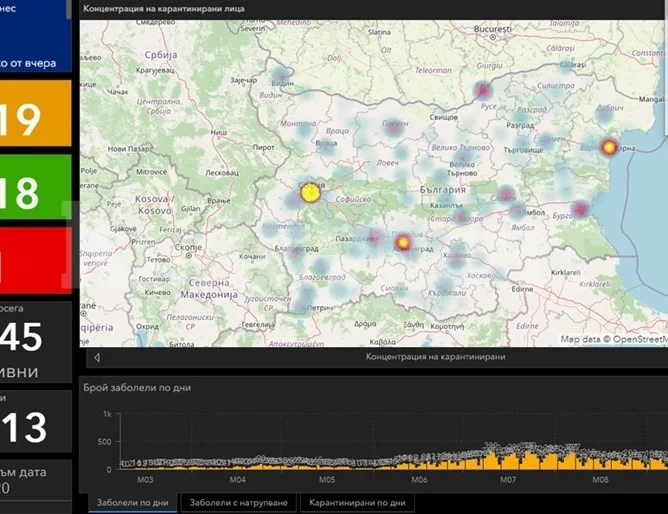Click the Kosova / Kosovo label
The width and height of the screenshot is (668, 514).
click(153, 205)
